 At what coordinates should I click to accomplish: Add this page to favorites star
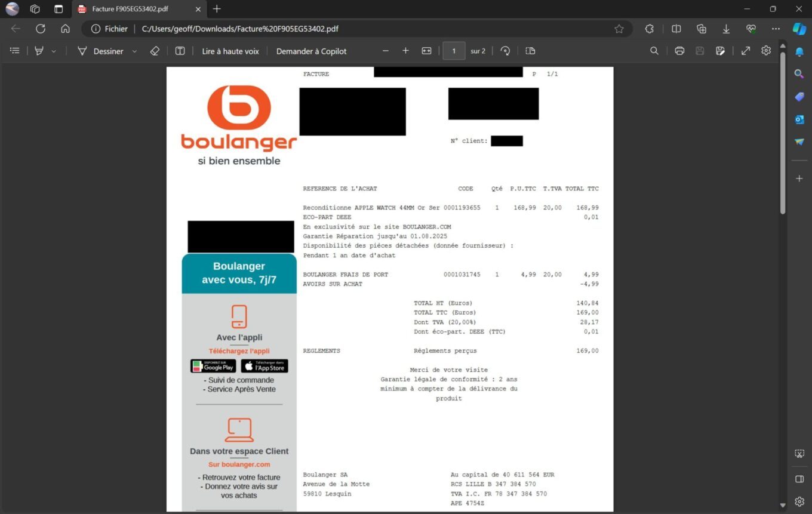(619, 29)
